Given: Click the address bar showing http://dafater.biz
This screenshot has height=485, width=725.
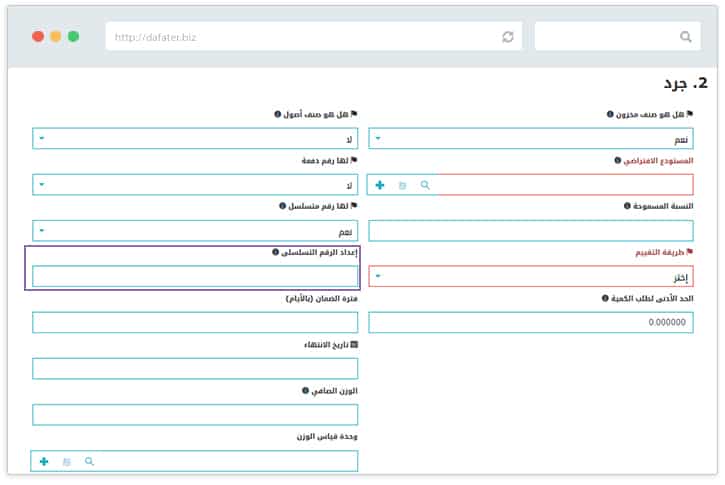Looking at the screenshot, I should pyautogui.click(x=300, y=37).
